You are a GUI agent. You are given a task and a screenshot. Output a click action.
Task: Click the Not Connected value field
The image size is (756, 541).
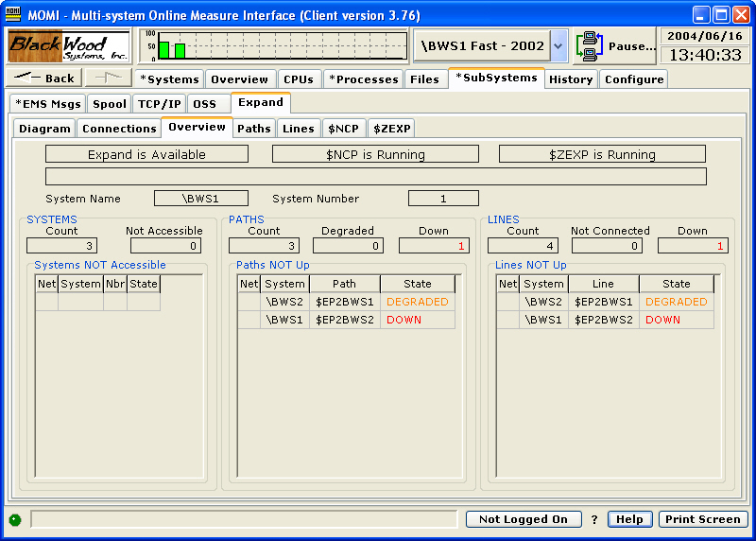(x=607, y=246)
